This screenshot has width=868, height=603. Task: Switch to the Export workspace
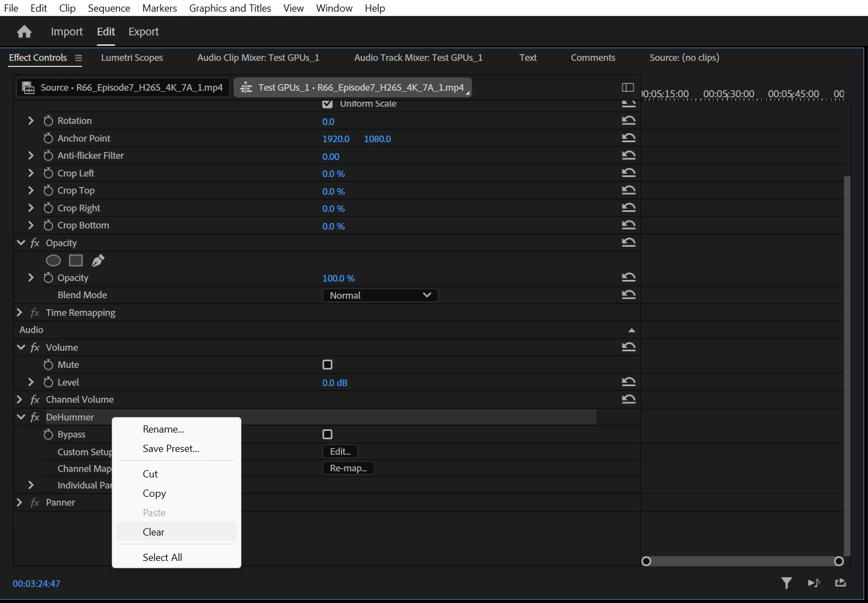click(143, 32)
